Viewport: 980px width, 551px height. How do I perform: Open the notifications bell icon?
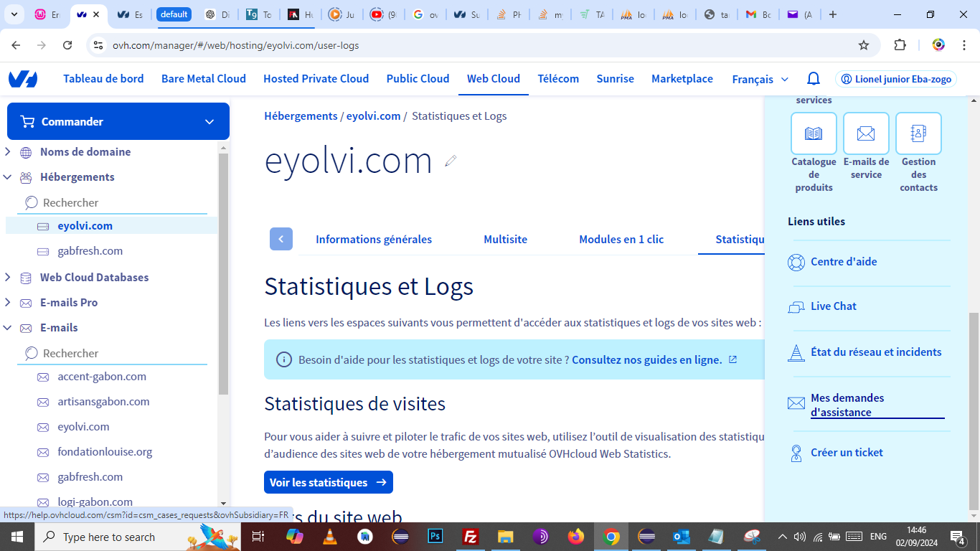coord(814,79)
